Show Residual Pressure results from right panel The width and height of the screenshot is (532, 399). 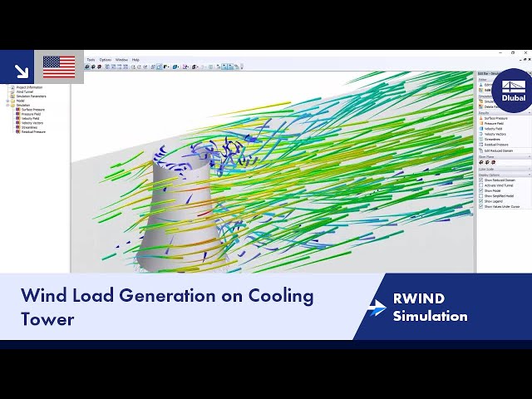click(x=495, y=145)
